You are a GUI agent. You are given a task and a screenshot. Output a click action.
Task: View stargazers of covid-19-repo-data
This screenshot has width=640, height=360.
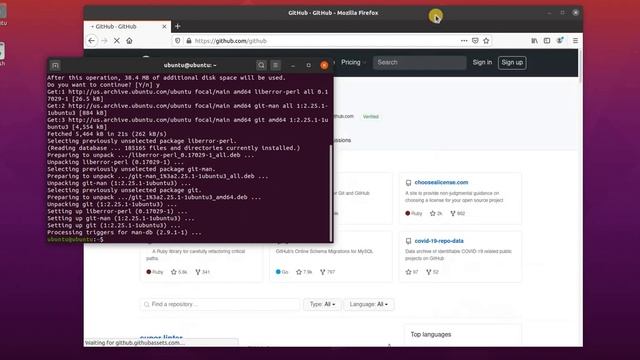pyautogui.click(x=411, y=272)
